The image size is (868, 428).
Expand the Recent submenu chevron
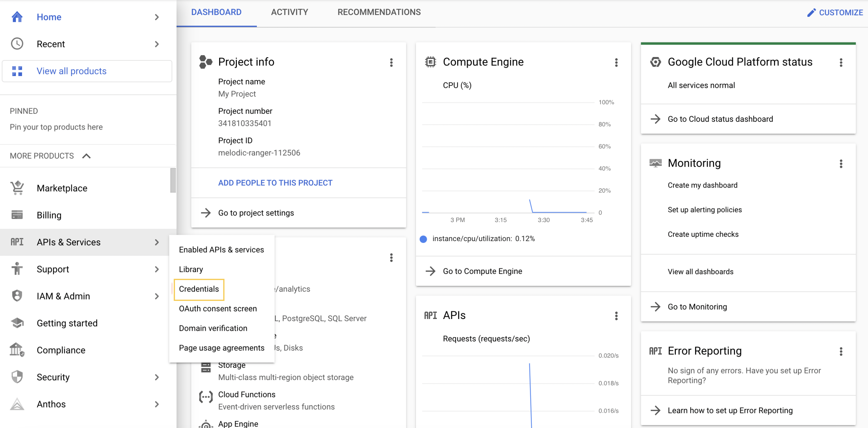157,44
